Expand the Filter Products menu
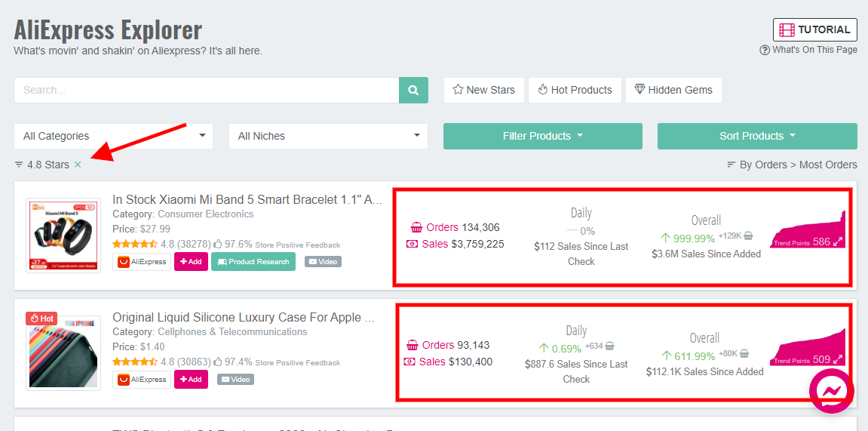The width and height of the screenshot is (868, 431). click(542, 136)
